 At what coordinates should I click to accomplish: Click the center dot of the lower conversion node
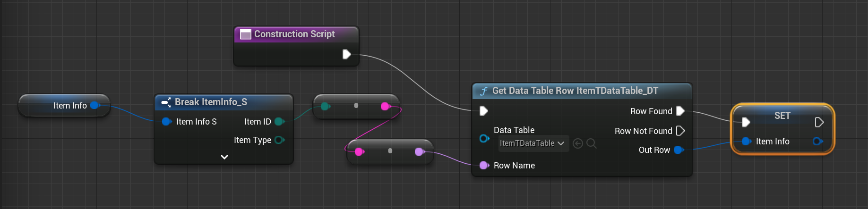pos(390,151)
